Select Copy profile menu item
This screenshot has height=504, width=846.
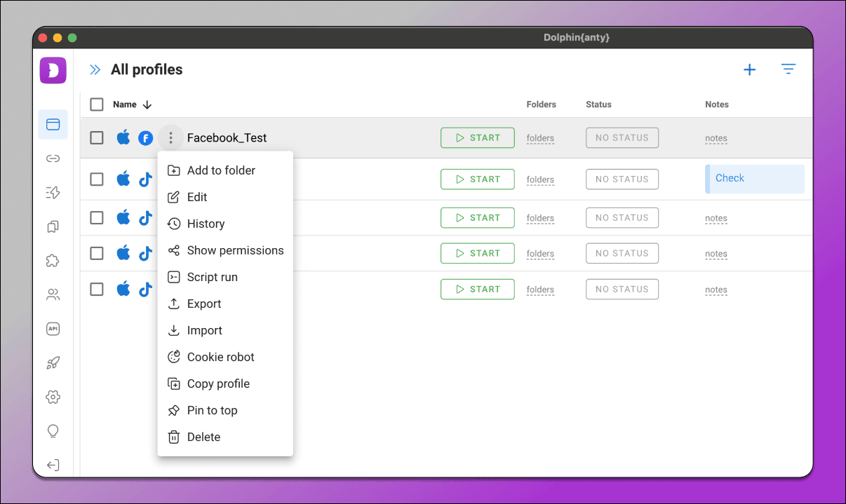tap(225, 383)
